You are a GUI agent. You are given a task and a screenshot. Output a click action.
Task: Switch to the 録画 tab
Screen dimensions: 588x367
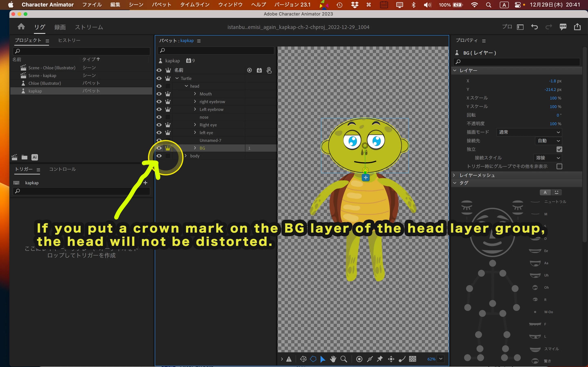60,27
